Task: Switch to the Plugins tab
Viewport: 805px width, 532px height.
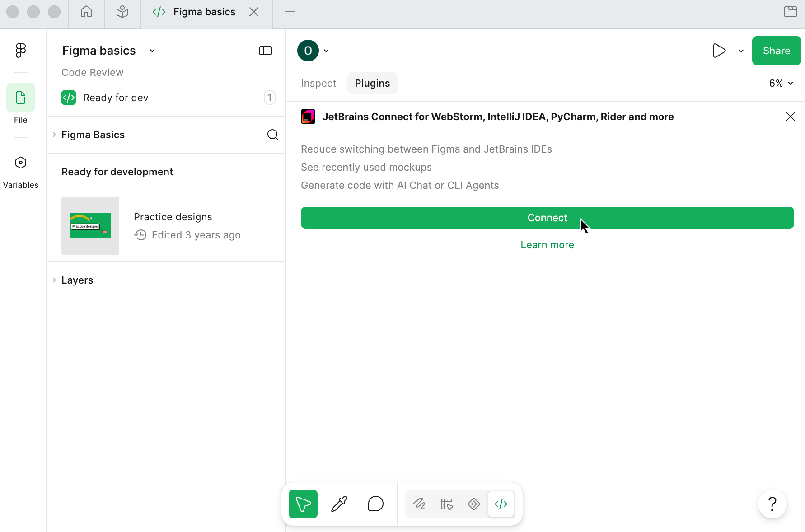Action: pyautogui.click(x=372, y=83)
